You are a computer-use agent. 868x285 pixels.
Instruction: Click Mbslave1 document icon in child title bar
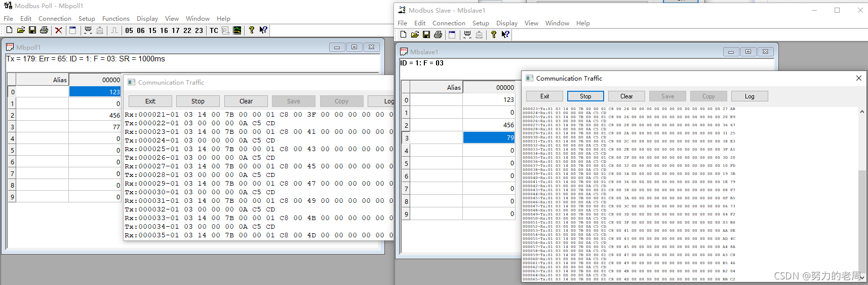point(404,51)
